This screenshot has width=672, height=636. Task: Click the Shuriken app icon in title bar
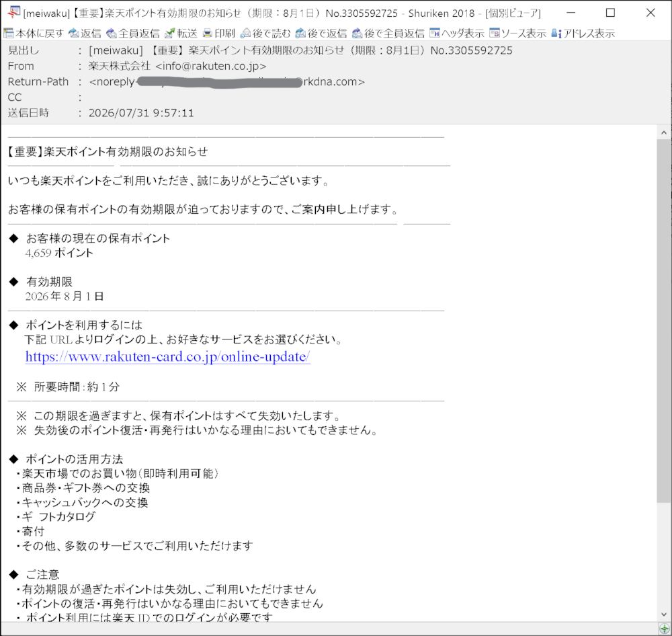13,12
